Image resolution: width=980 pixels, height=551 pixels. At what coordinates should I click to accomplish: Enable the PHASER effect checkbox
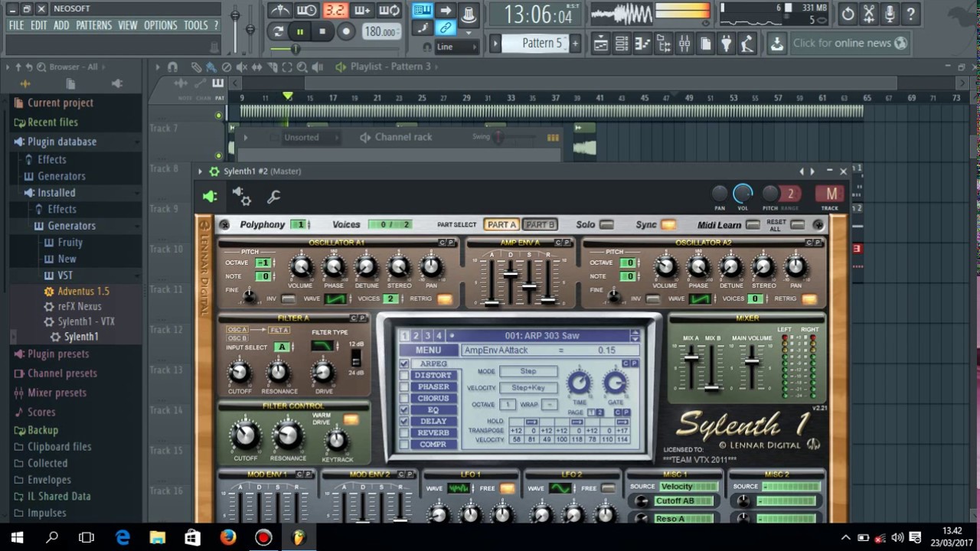point(404,387)
